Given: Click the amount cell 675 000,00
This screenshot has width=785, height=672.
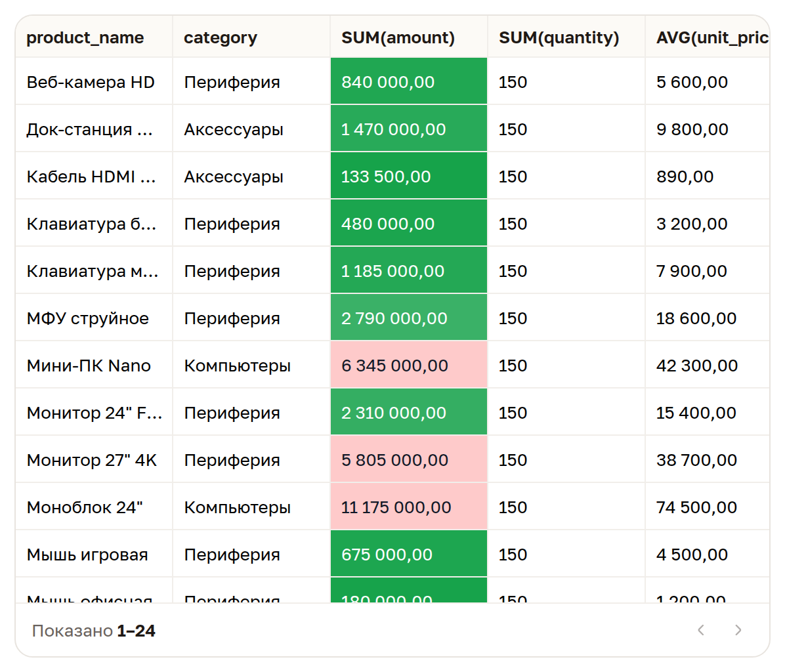Looking at the screenshot, I should tap(408, 555).
